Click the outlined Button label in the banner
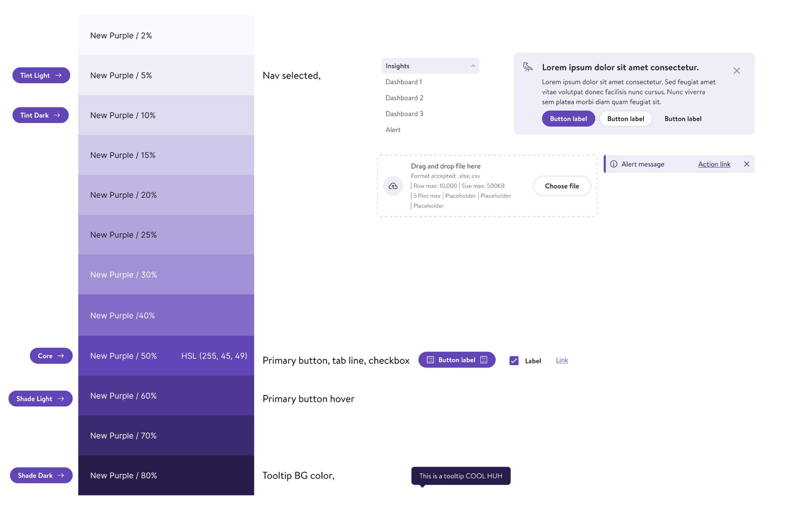 coord(625,118)
